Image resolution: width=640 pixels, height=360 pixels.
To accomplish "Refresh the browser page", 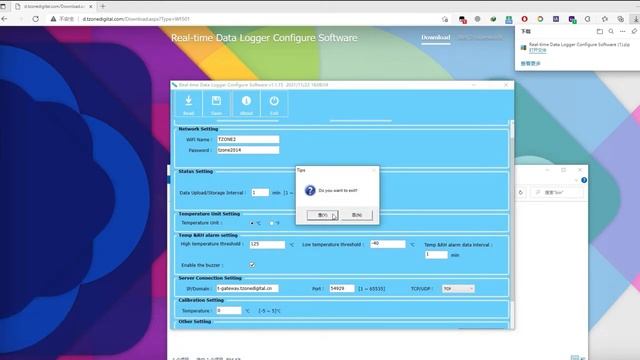I will click(36, 19).
